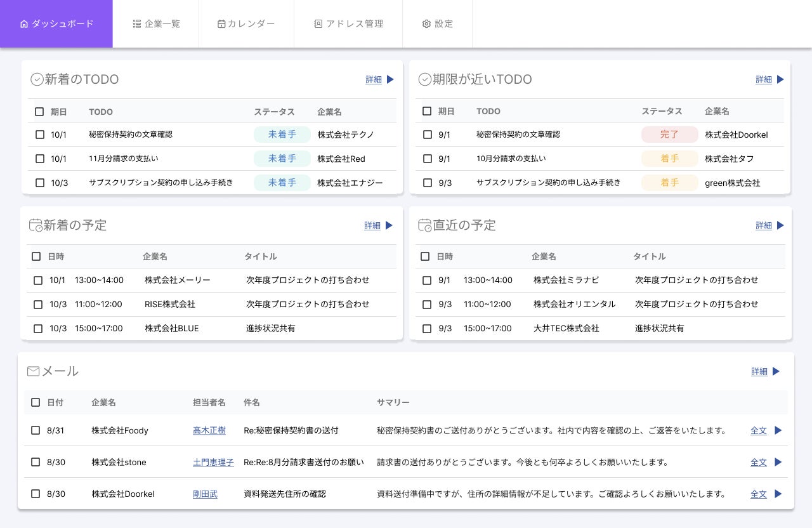Switch to the 企業一覧 tab
Screen dimensions: 812x528
pyautogui.click(x=156, y=23)
